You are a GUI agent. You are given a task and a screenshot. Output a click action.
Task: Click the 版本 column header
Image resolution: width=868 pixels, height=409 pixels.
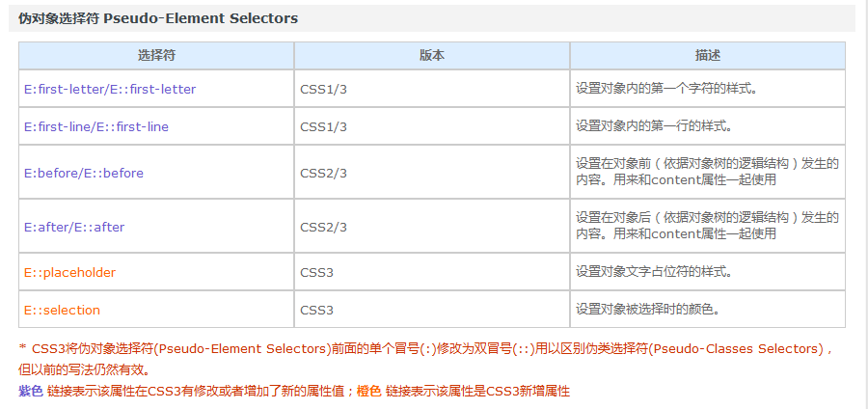tap(432, 56)
